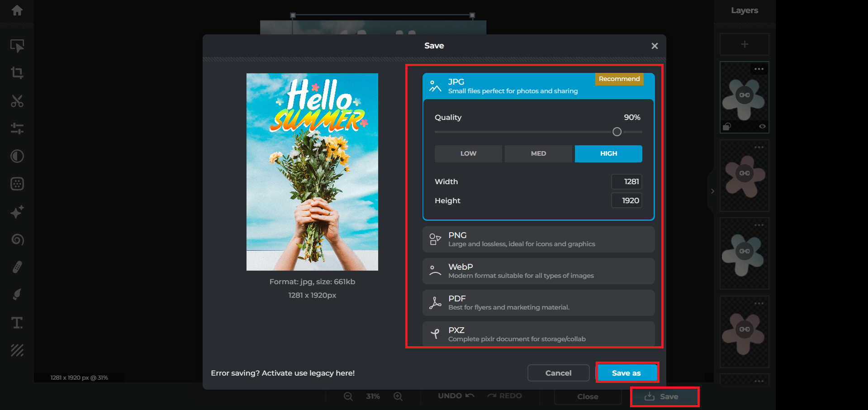Click the Width input field

click(626, 181)
